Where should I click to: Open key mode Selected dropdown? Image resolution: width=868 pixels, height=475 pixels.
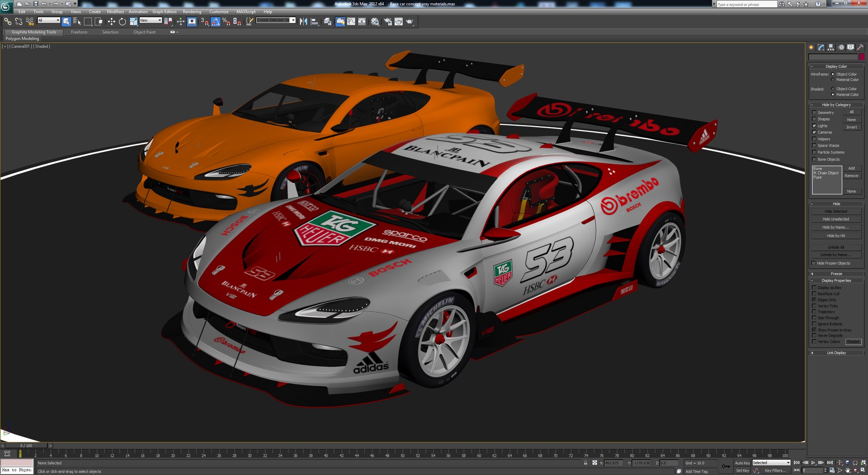coord(771,463)
